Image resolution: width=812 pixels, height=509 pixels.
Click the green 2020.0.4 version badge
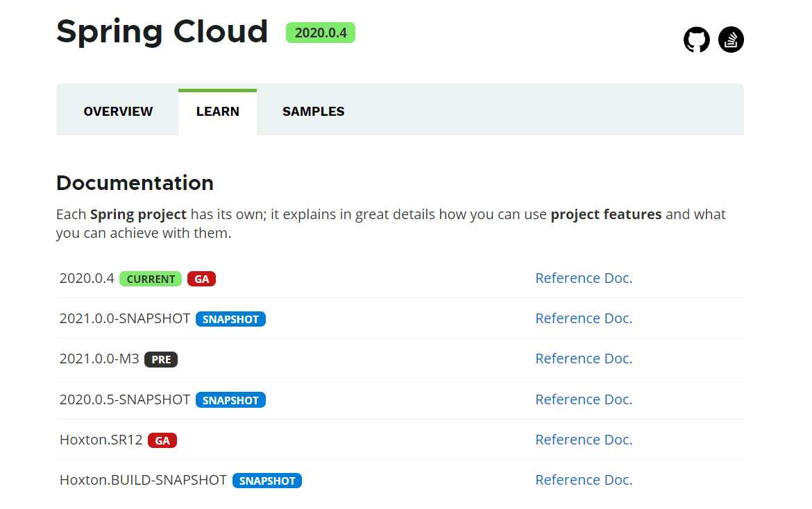(x=321, y=33)
